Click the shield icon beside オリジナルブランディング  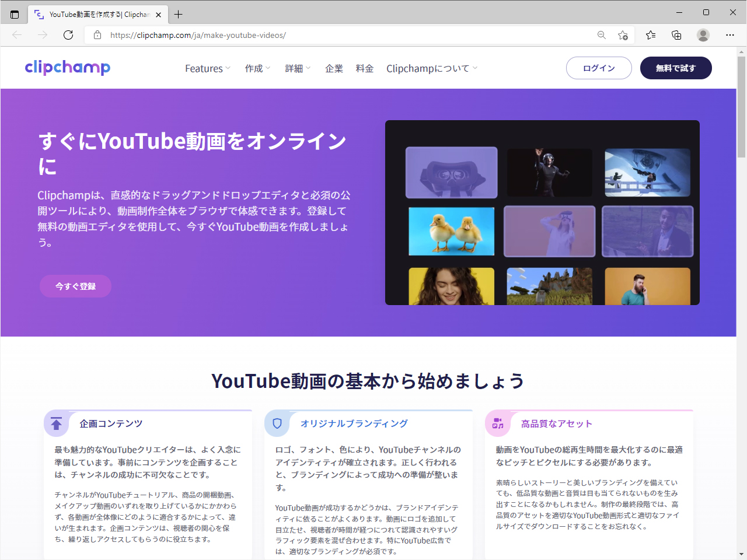pos(277,423)
